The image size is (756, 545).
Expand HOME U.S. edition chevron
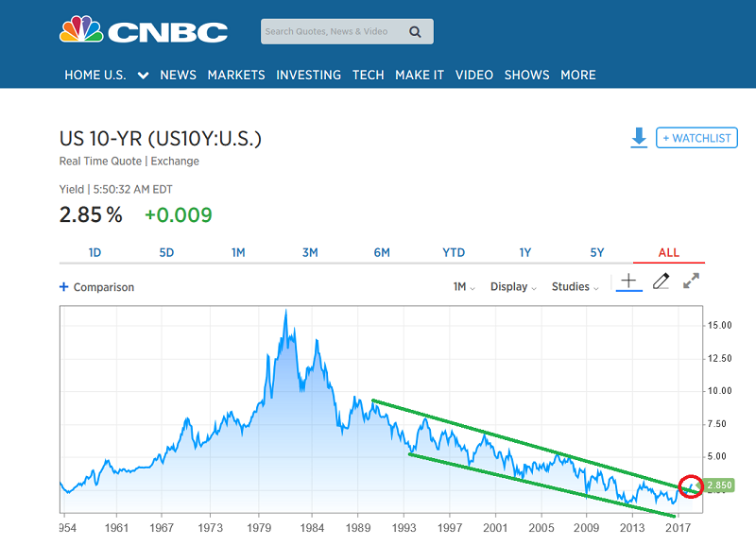point(144,76)
